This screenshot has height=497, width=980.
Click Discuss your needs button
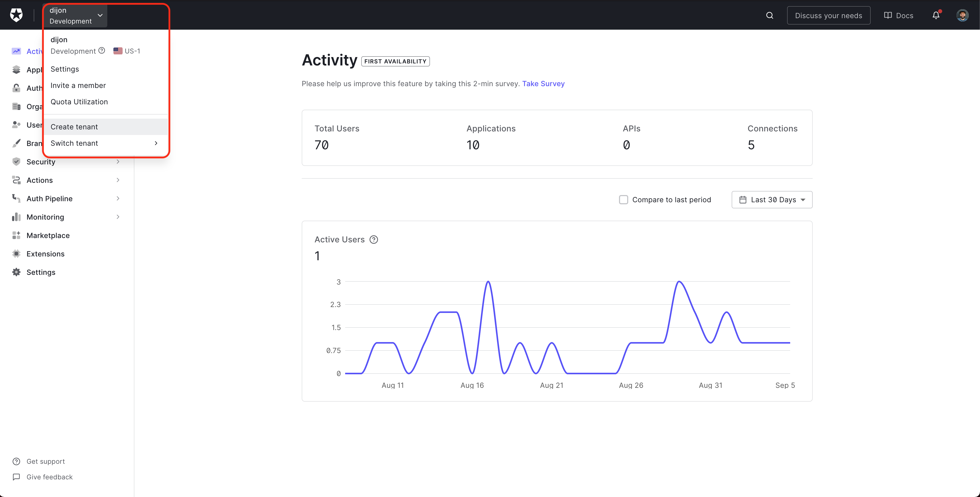(829, 16)
